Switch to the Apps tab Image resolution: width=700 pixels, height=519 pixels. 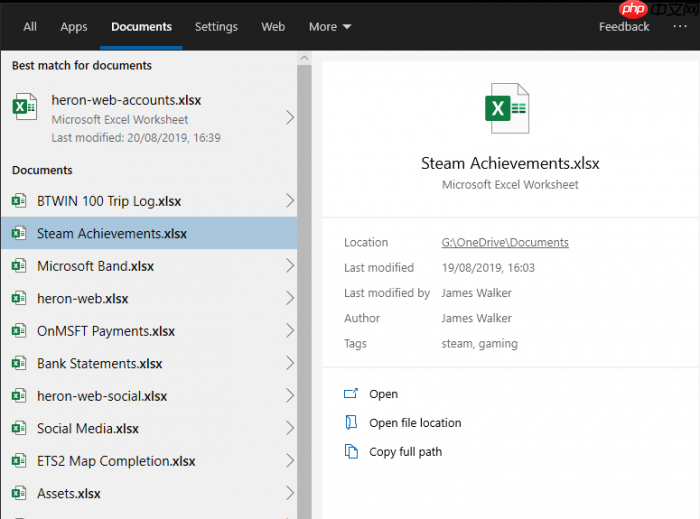click(x=74, y=27)
